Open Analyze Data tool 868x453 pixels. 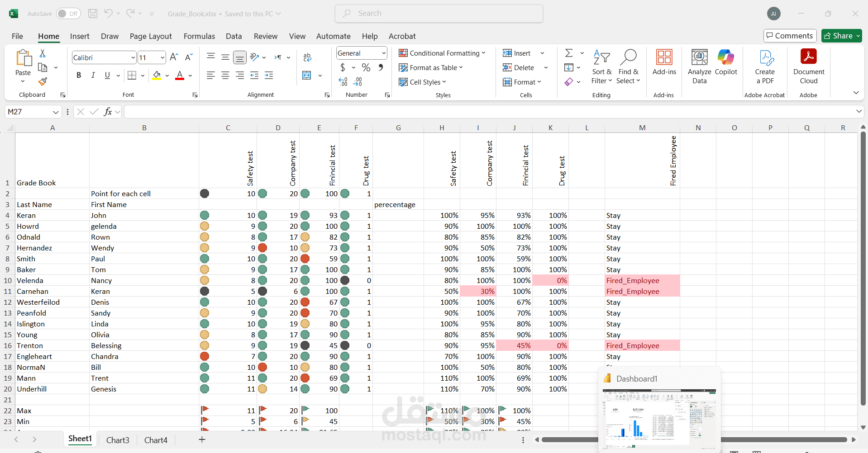coord(699,67)
